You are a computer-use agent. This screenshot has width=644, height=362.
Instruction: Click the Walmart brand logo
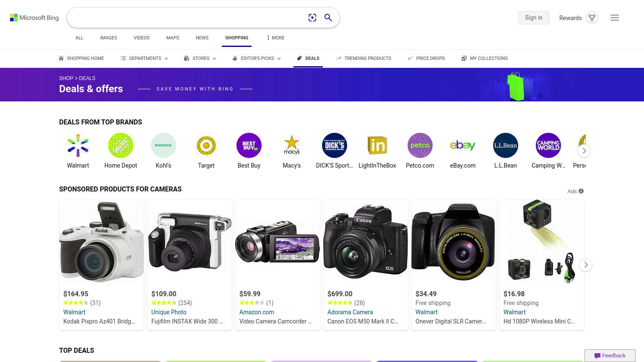coord(78,145)
